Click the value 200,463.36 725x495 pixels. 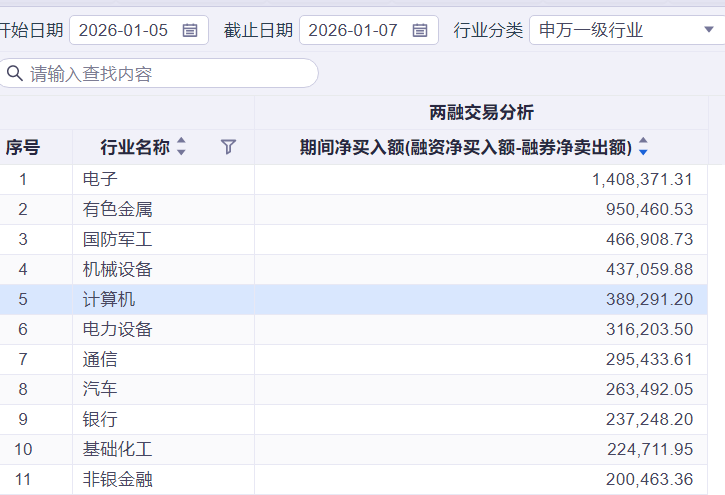(x=649, y=479)
